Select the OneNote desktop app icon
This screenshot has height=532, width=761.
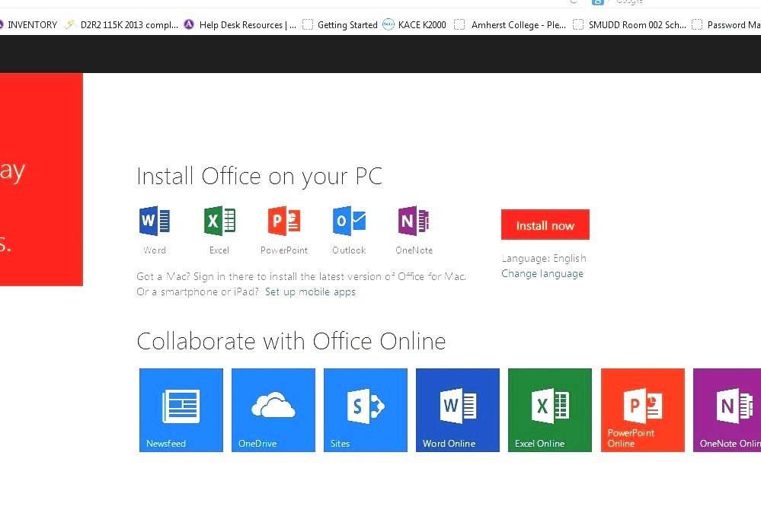pos(413,221)
